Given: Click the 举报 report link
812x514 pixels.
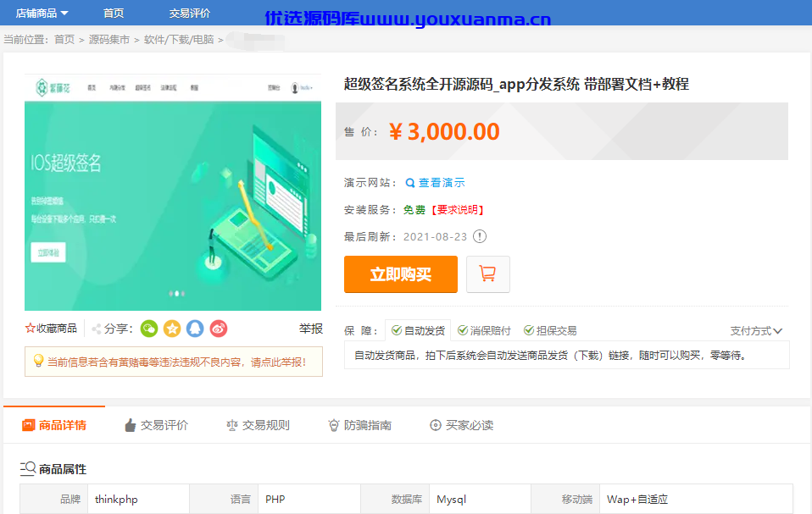Looking at the screenshot, I should point(311,329).
